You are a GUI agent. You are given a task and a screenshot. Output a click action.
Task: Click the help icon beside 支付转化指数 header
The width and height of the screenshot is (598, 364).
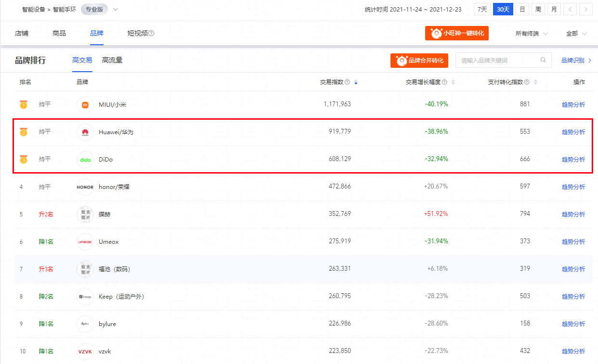(527, 82)
